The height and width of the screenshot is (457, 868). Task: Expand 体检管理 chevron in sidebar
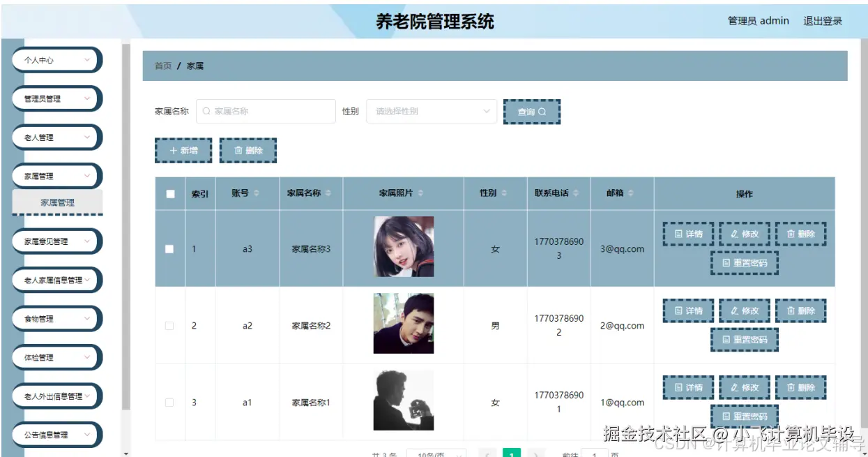click(x=87, y=357)
